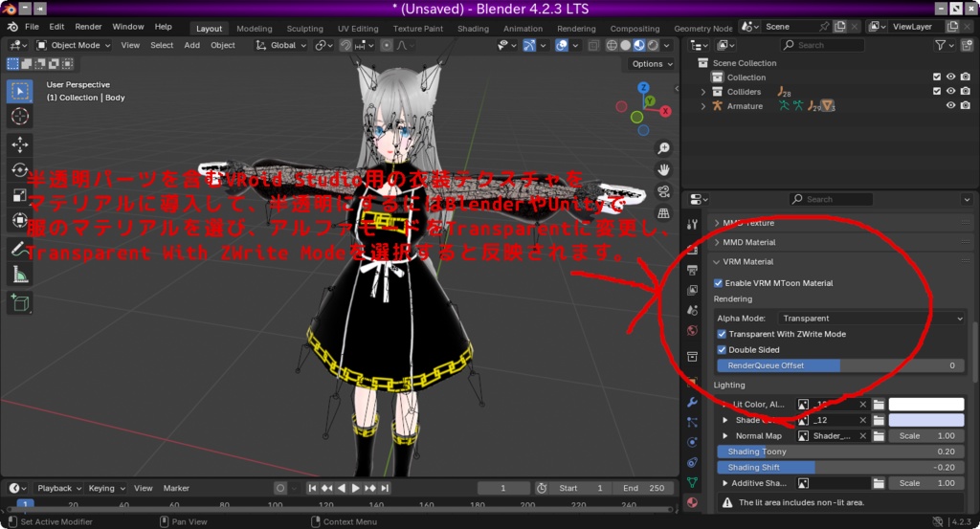Click the pan view hand icon

click(x=663, y=169)
